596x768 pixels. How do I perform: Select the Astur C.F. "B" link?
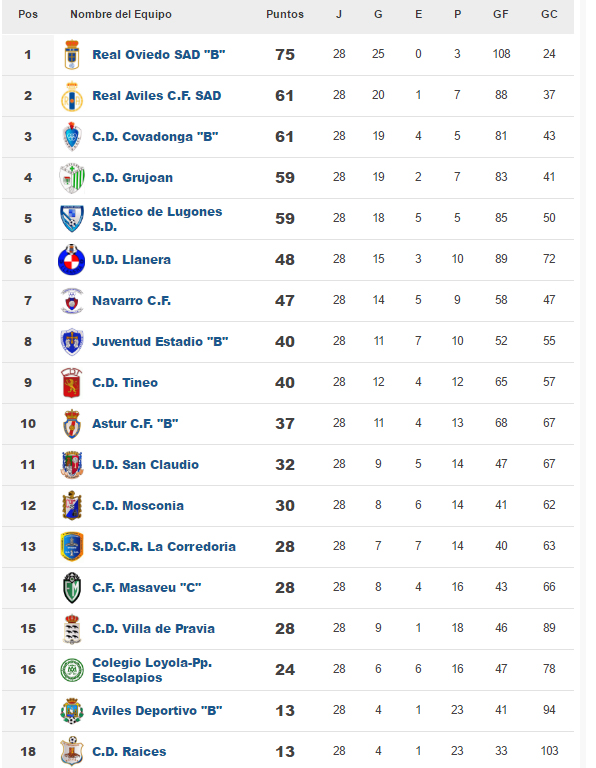[x=135, y=424]
